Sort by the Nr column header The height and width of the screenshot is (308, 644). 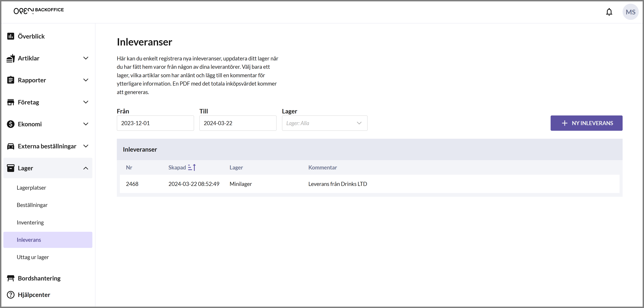coord(129,168)
